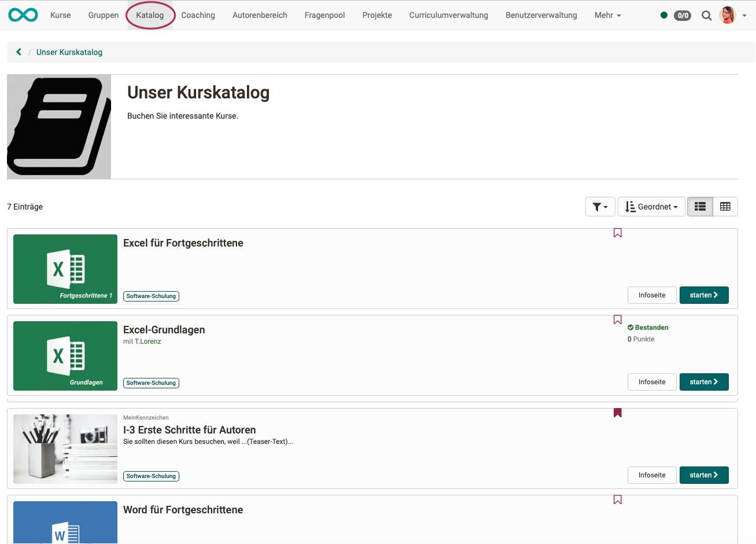Switch to table view layout
The image size is (756, 544).
[725, 207]
